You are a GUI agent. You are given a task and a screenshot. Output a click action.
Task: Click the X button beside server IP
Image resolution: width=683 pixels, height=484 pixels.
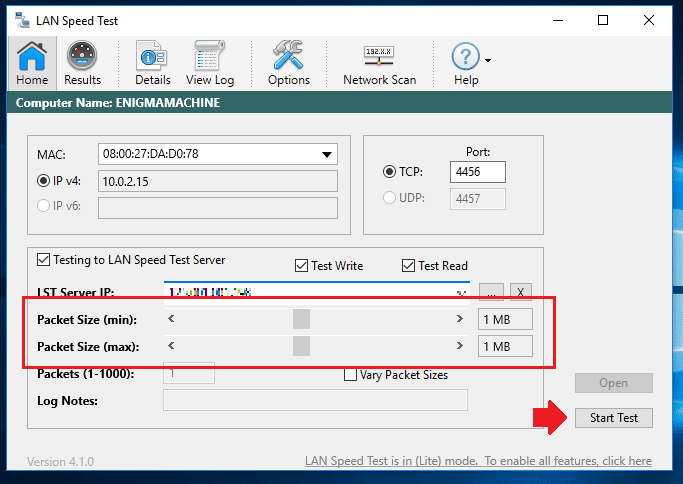521,292
